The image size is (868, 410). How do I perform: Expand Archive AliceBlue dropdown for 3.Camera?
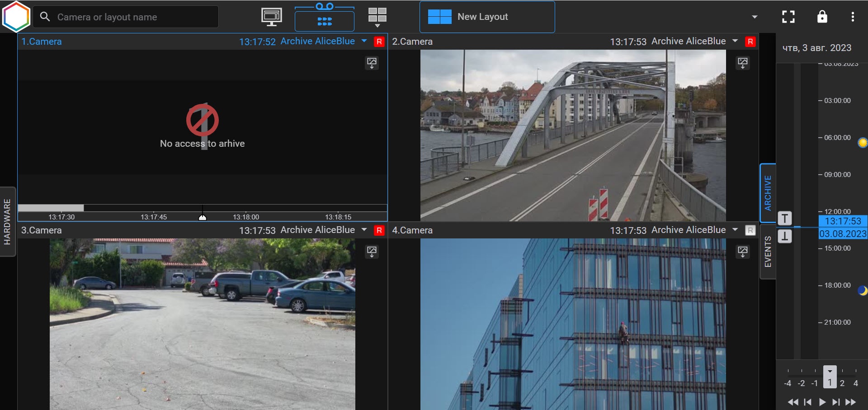tap(364, 230)
